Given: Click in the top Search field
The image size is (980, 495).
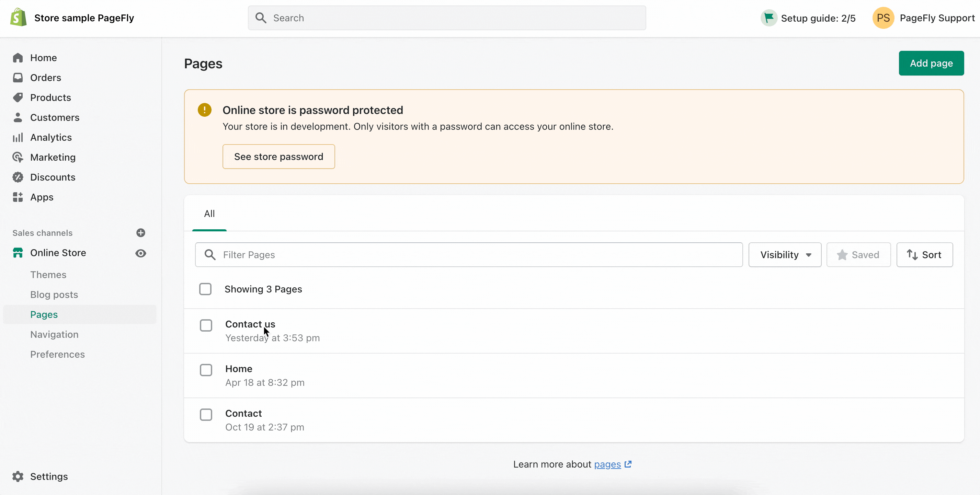Looking at the screenshot, I should pos(447,18).
